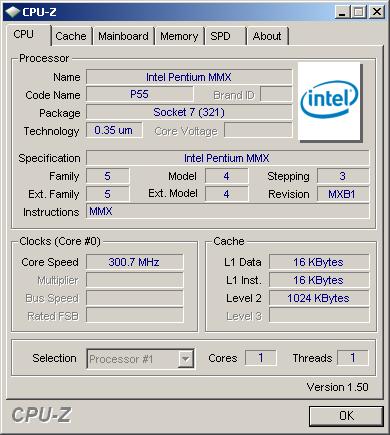Screen dimensions: 390x435
Task: Click the Core Speed value field
Action: (x=134, y=262)
